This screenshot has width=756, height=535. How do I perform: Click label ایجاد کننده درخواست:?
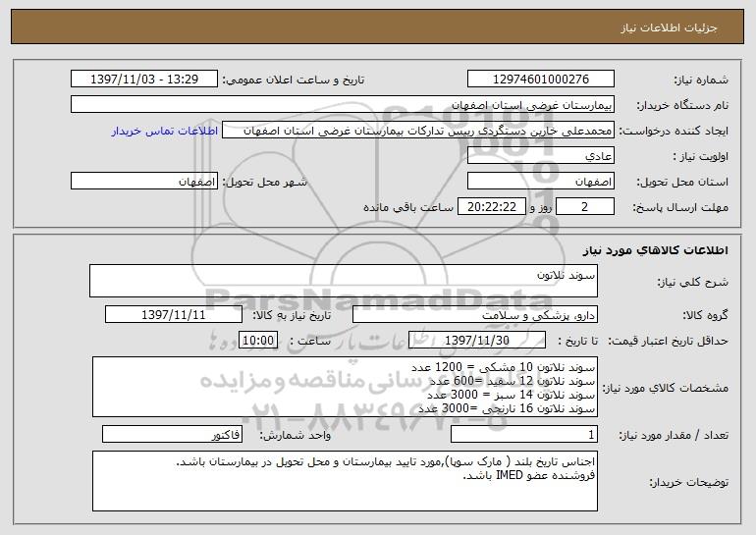click(x=674, y=132)
